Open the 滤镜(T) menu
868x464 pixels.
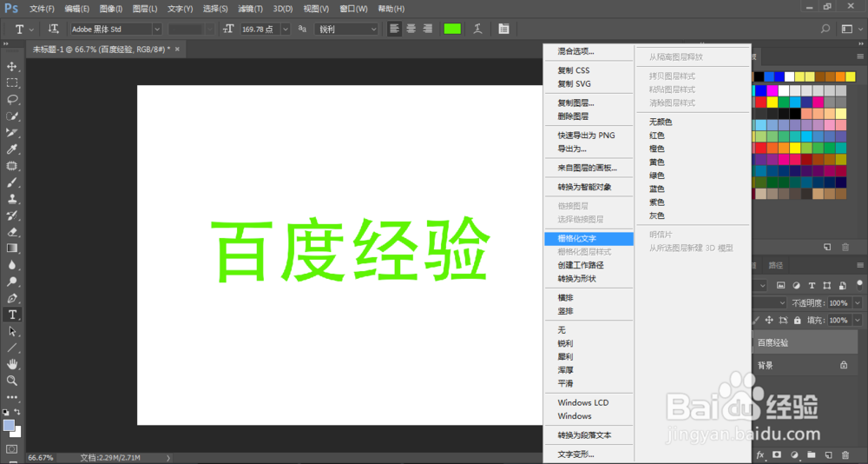[x=250, y=9]
